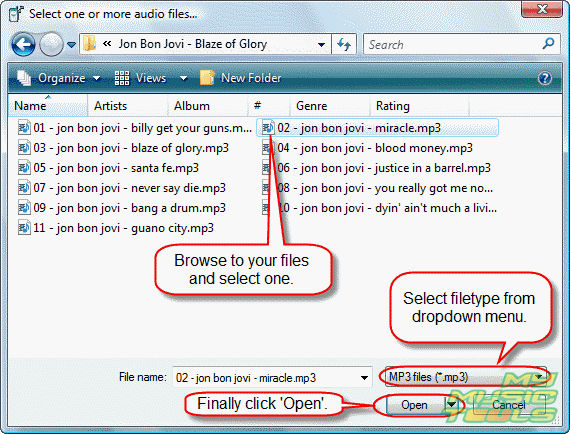Viewport: 570px width, 434px height.
Task: Click mp3 icon of 06 justice in a barrel
Action: click(266, 168)
